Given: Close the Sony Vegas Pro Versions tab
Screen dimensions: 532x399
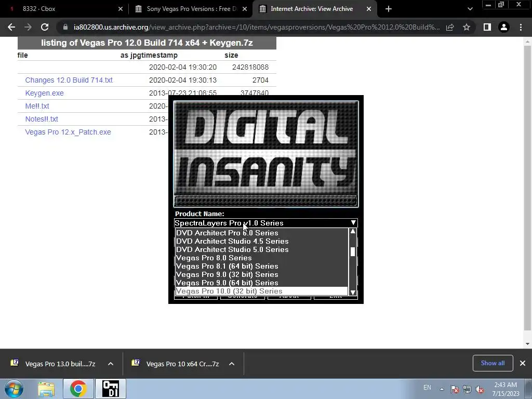Looking at the screenshot, I should pos(245,9).
